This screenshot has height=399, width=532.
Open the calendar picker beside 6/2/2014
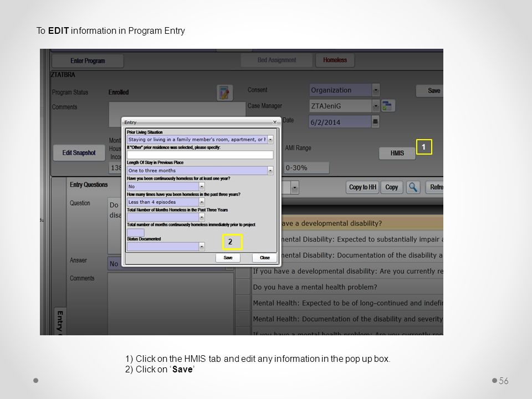click(x=375, y=121)
